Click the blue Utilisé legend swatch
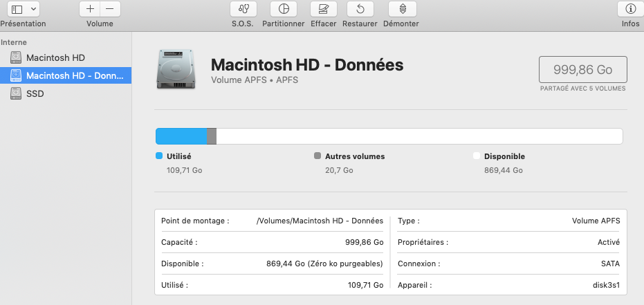 click(159, 156)
